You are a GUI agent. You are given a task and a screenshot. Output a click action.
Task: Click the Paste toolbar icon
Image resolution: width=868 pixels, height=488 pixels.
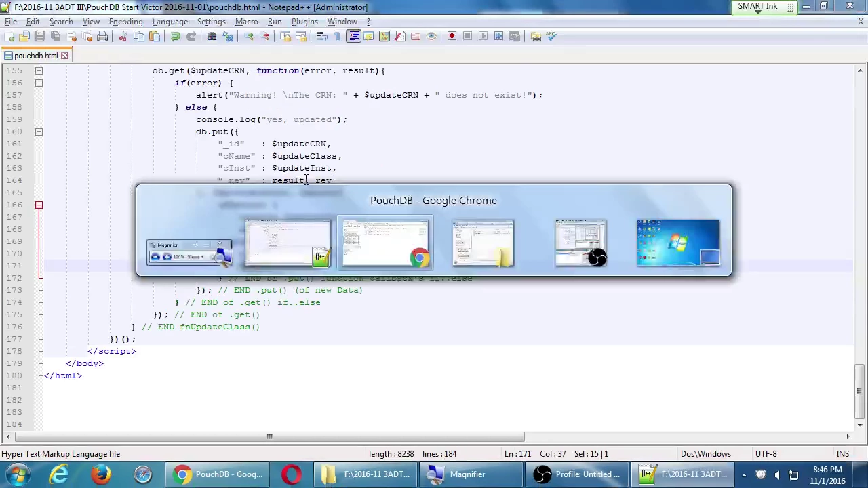[155, 37]
